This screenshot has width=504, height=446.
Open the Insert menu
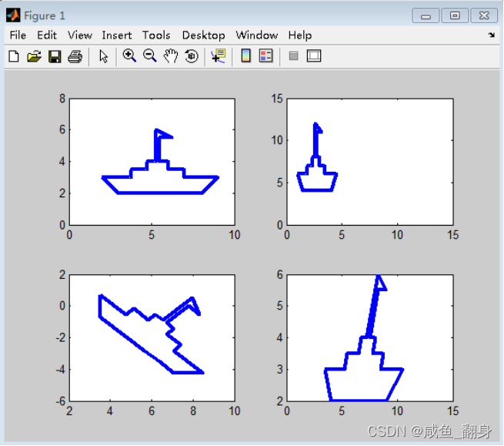117,35
